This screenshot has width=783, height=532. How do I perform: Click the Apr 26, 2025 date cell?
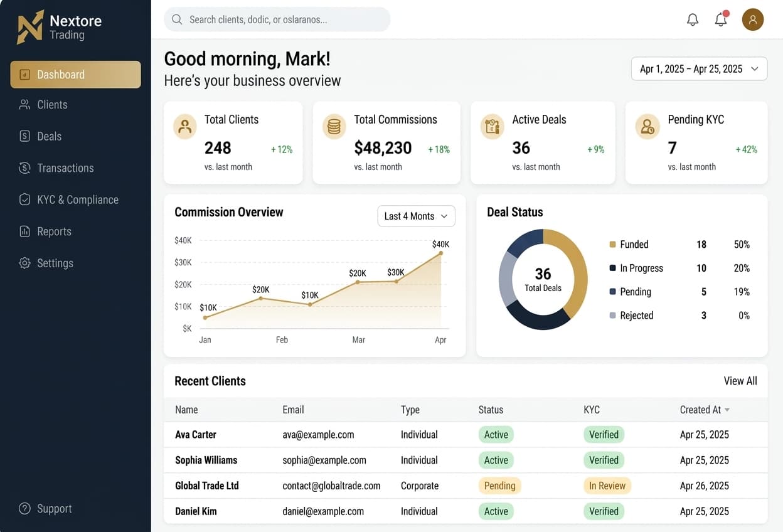705,486
